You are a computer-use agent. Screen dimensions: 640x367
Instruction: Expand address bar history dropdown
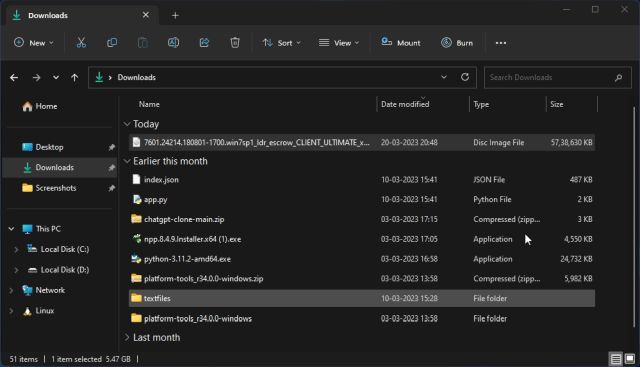[444, 77]
